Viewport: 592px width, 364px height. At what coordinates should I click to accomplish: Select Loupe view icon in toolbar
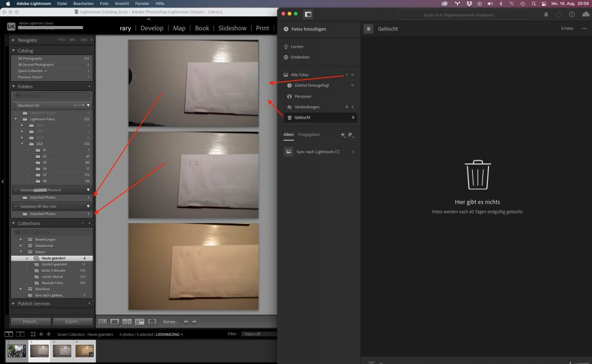115,322
